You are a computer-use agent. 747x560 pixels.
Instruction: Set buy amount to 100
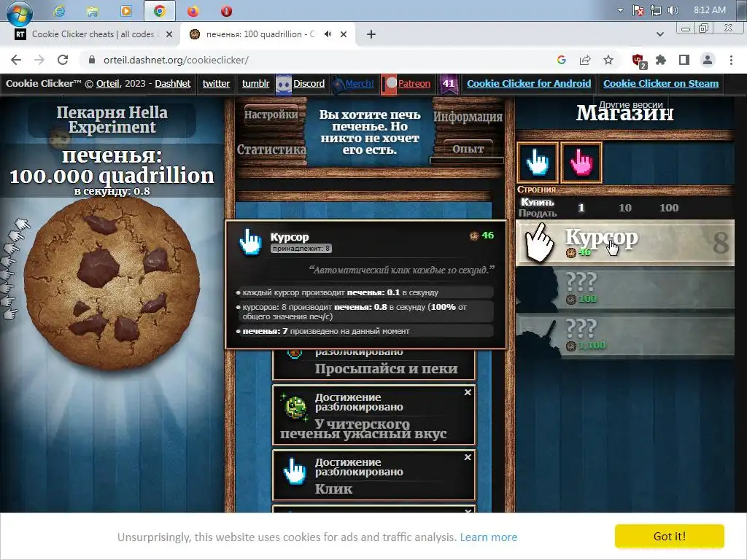pyautogui.click(x=669, y=208)
